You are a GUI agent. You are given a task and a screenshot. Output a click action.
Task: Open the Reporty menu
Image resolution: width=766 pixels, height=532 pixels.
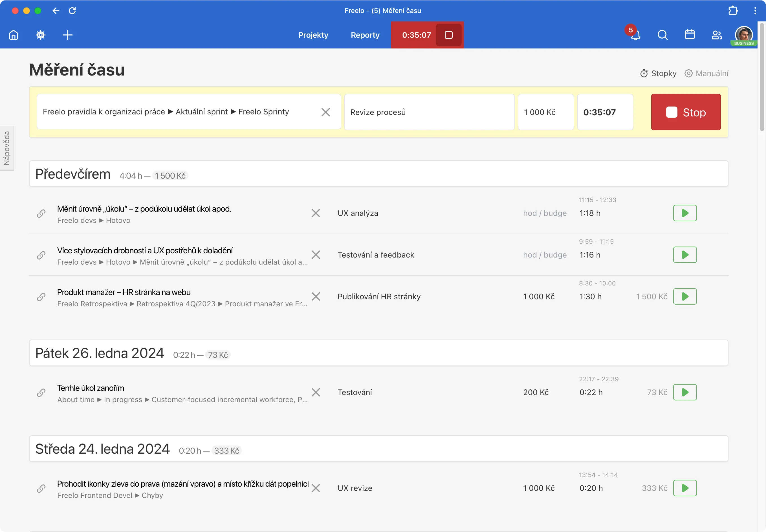click(365, 35)
